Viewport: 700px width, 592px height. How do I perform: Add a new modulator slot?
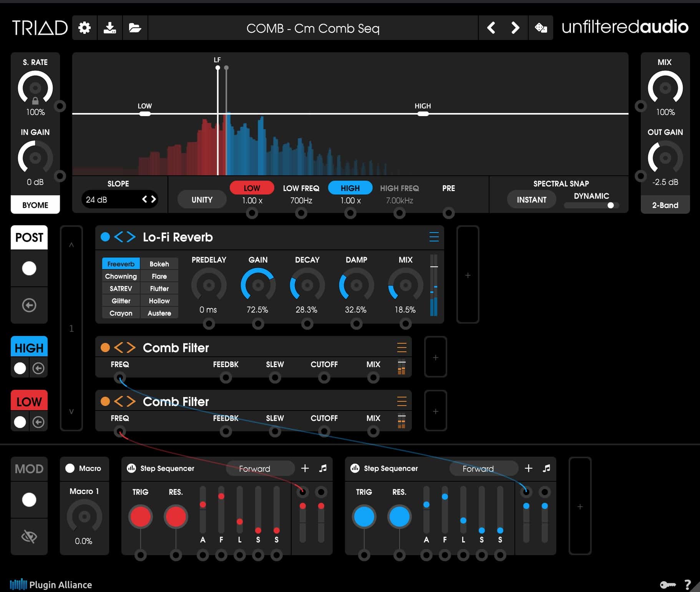click(580, 506)
